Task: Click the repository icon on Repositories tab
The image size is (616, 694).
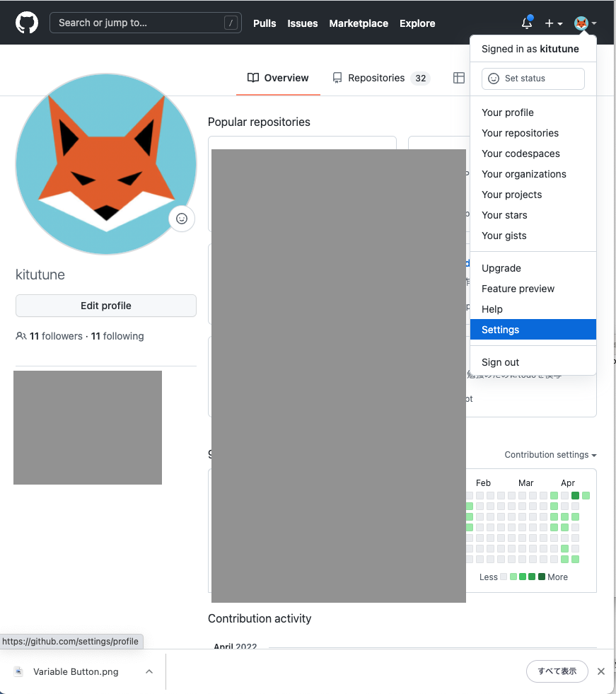Action: [x=337, y=78]
